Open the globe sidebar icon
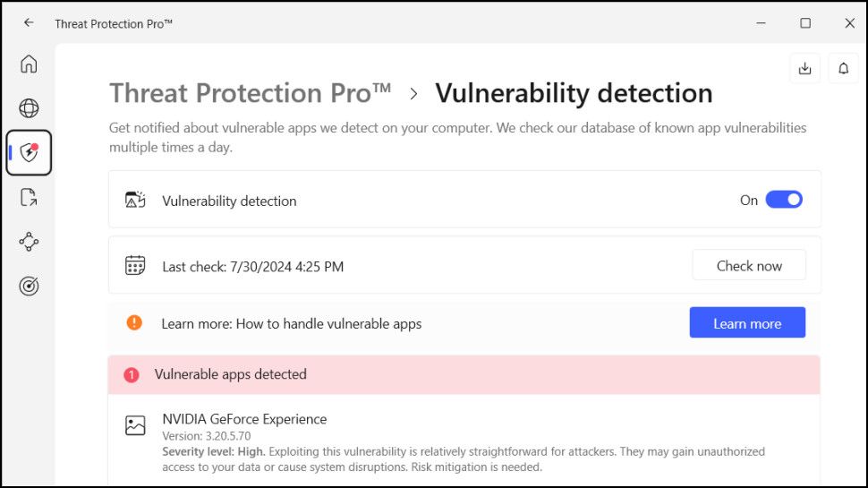This screenshot has width=868, height=488. (x=29, y=108)
